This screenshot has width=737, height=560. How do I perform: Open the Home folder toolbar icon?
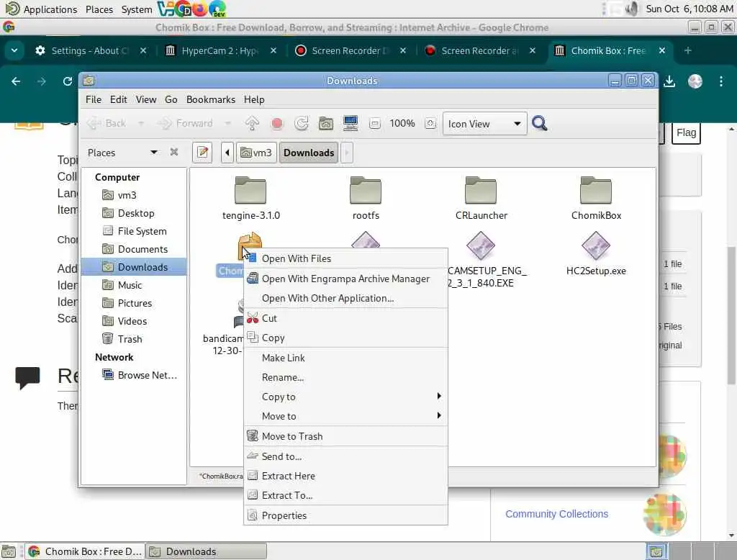(x=326, y=124)
